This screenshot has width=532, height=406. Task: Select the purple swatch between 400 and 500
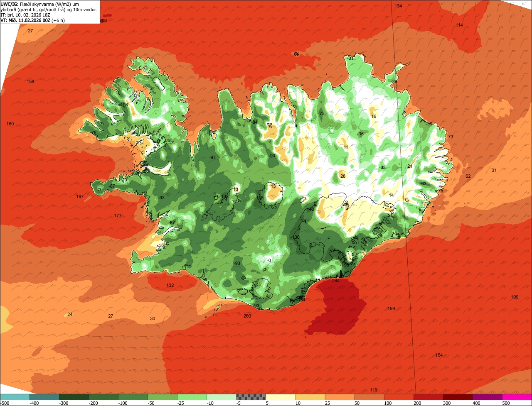[x=487, y=397]
